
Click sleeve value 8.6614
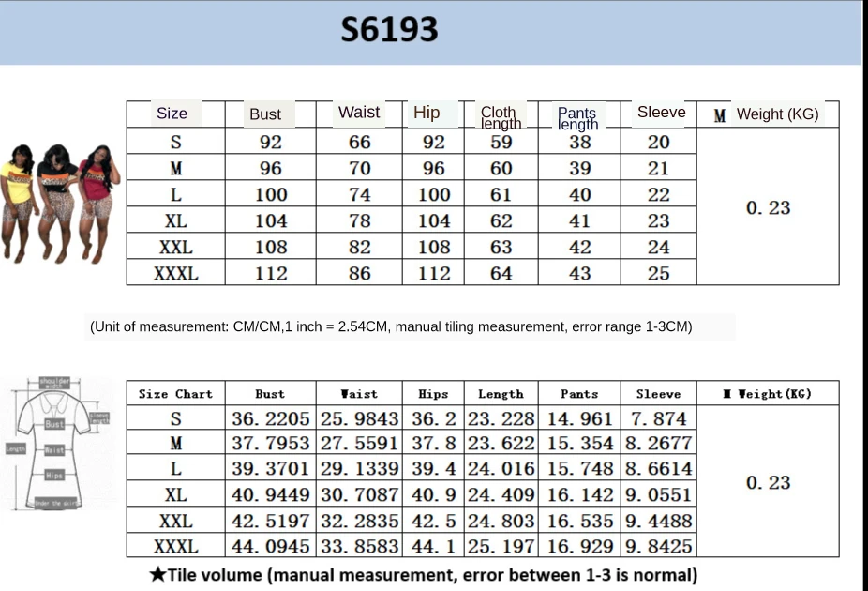pyautogui.click(x=658, y=469)
